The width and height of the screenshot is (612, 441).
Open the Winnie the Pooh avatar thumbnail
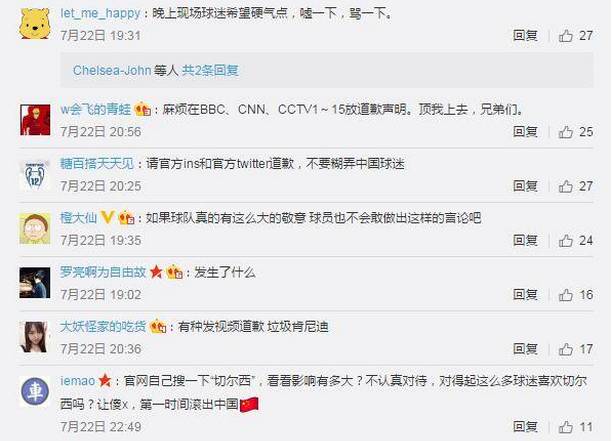click(x=35, y=23)
